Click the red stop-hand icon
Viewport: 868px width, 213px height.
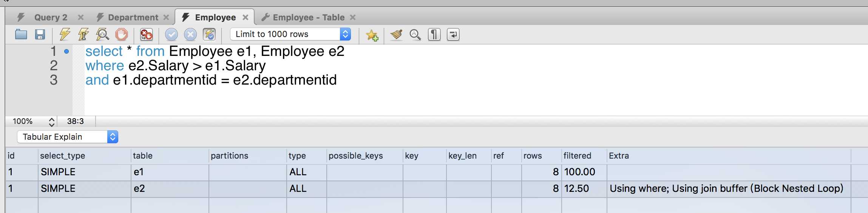[121, 35]
